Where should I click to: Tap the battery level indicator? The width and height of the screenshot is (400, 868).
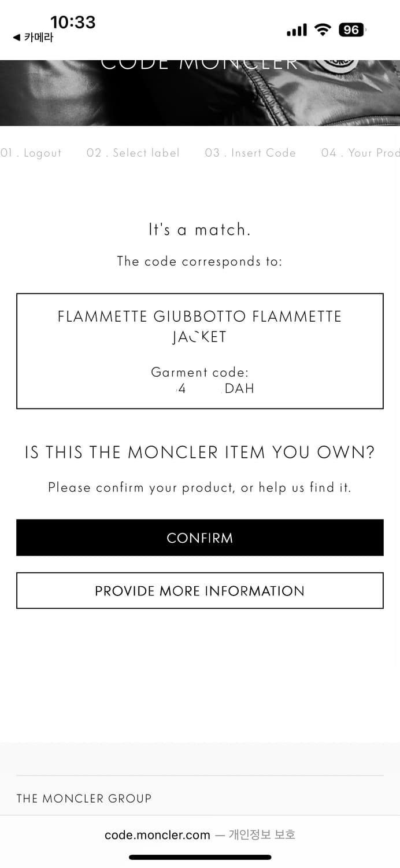tap(352, 30)
